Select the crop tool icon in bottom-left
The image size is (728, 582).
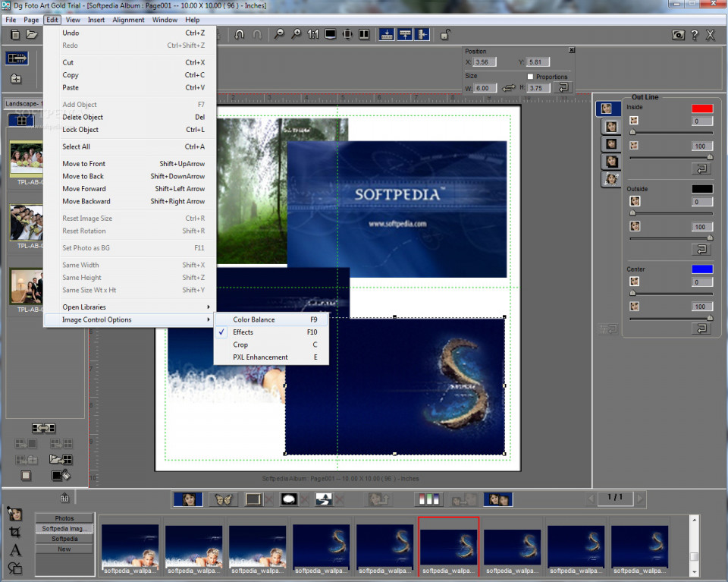(x=15, y=532)
